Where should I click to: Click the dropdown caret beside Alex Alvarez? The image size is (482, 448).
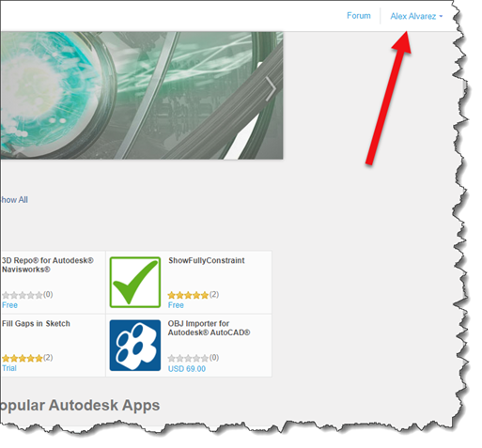[x=441, y=16]
